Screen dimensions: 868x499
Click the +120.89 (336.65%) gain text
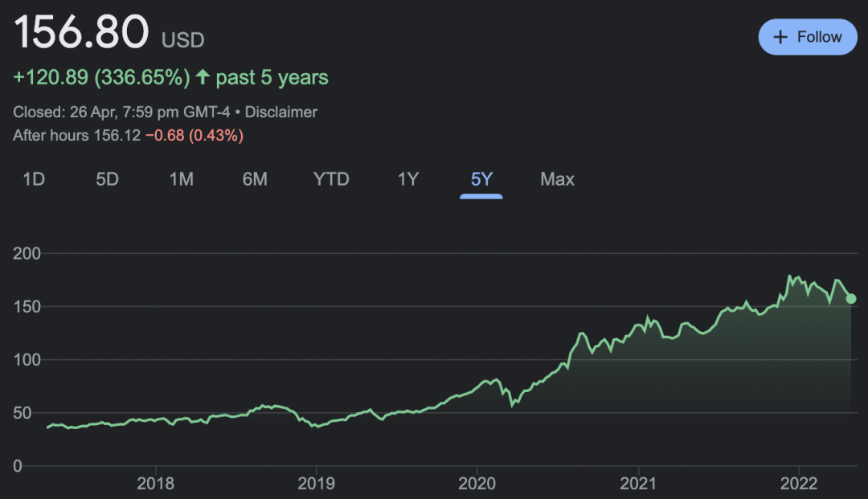[x=101, y=78]
